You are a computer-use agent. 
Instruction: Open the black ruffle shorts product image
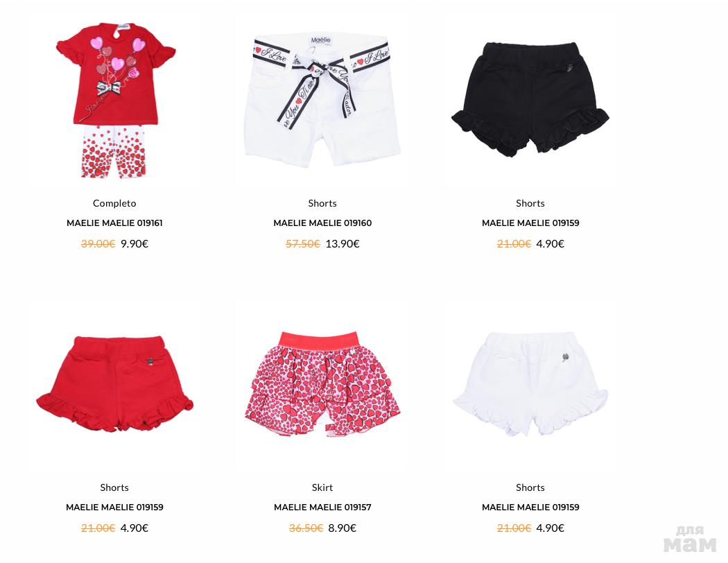pos(530,99)
